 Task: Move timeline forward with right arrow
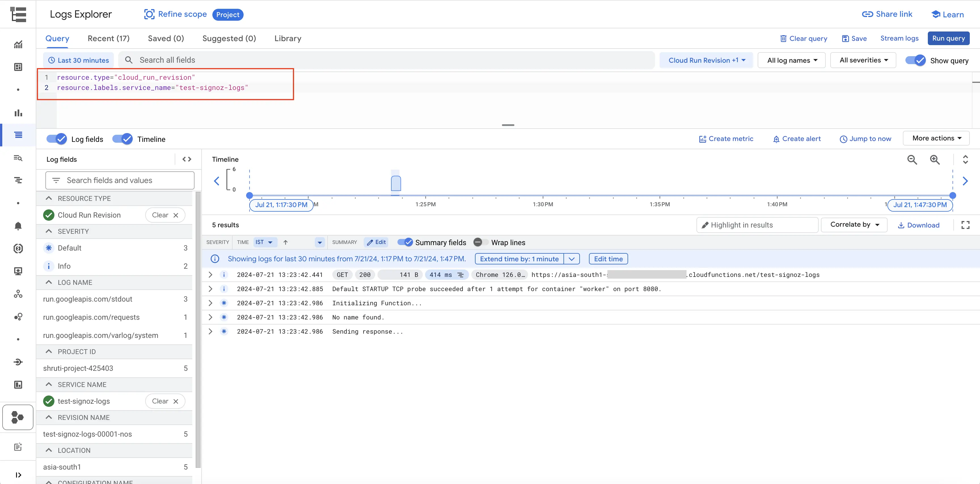[965, 181]
